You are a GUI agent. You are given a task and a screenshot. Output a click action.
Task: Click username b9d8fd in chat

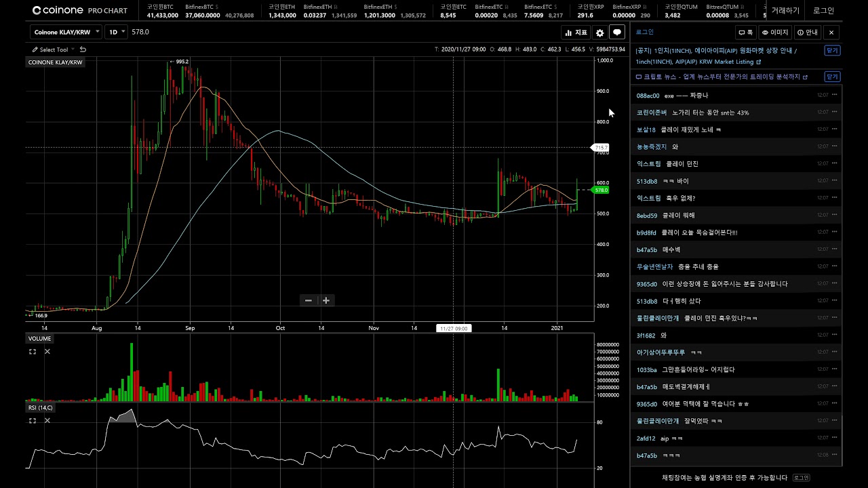point(646,232)
